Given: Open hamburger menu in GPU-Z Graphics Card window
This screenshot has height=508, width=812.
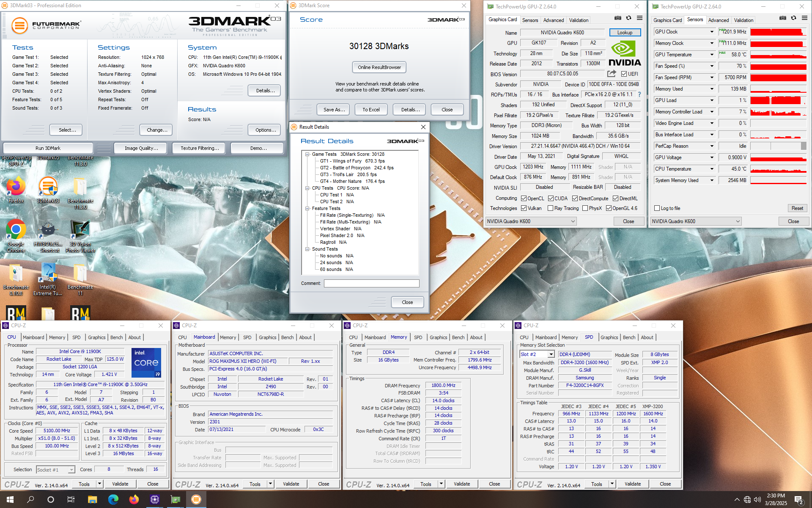Looking at the screenshot, I should tap(639, 18).
